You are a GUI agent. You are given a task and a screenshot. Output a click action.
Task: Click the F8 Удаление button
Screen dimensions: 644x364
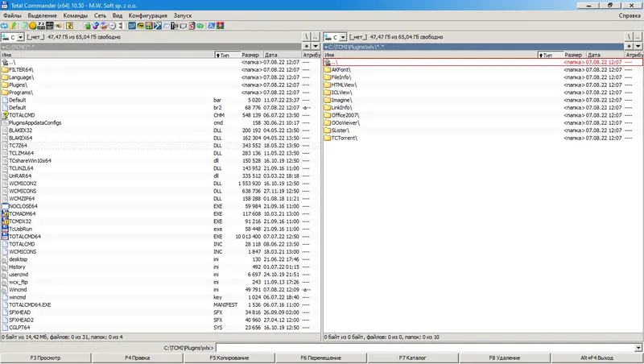click(x=505, y=358)
